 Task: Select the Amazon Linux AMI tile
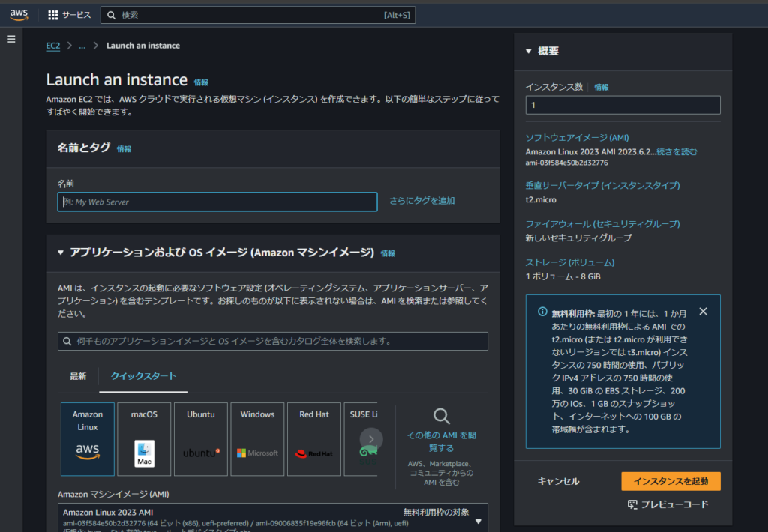[x=88, y=438]
